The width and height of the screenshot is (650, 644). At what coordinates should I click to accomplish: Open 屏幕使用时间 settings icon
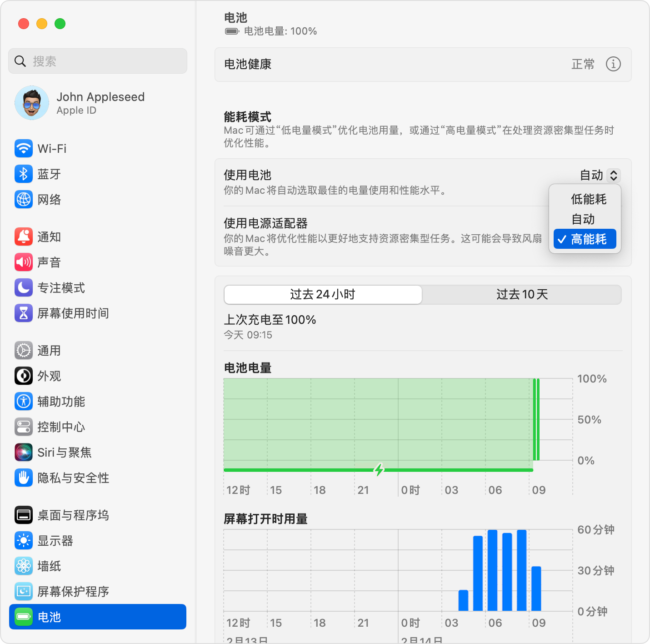tap(24, 313)
